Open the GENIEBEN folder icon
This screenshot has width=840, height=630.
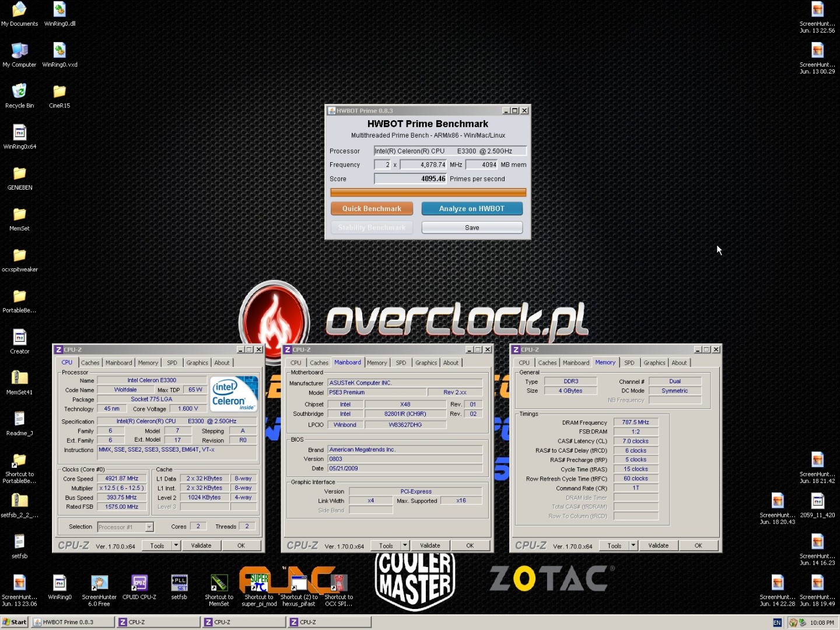19,178
